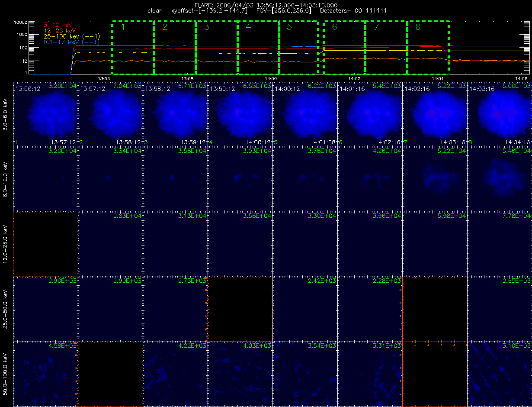
Task: Open the 3.0-6.0 keV image ending 13:58:12
Action: [x=110, y=114]
